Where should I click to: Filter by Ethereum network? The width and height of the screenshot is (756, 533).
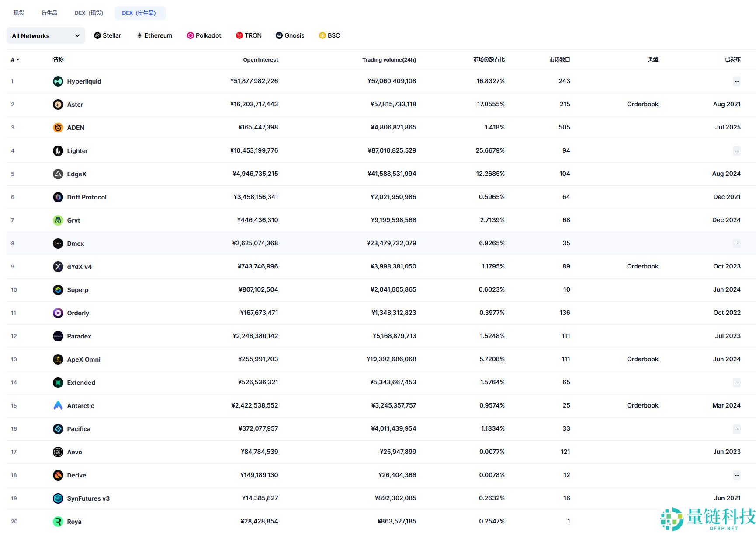(x=154, y=35)
